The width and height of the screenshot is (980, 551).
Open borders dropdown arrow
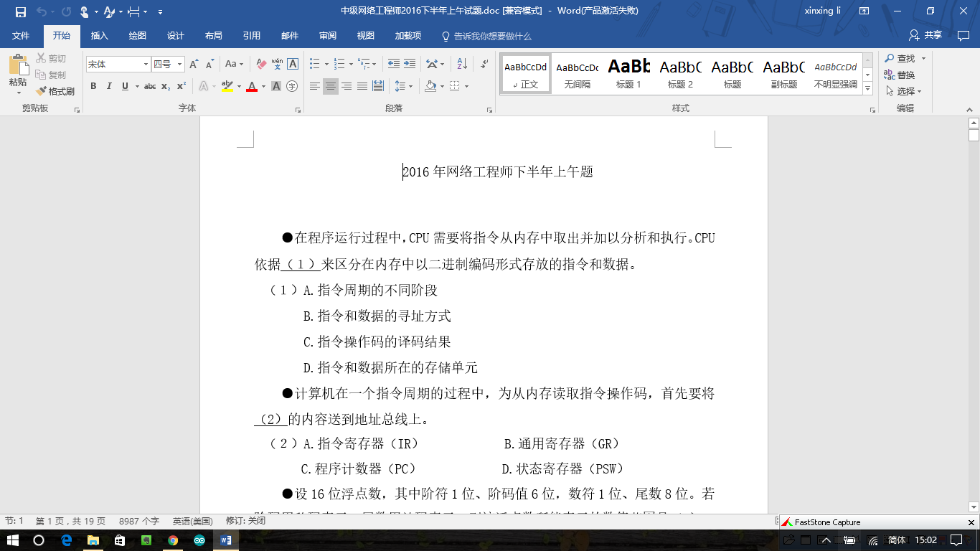pos(466,86)
